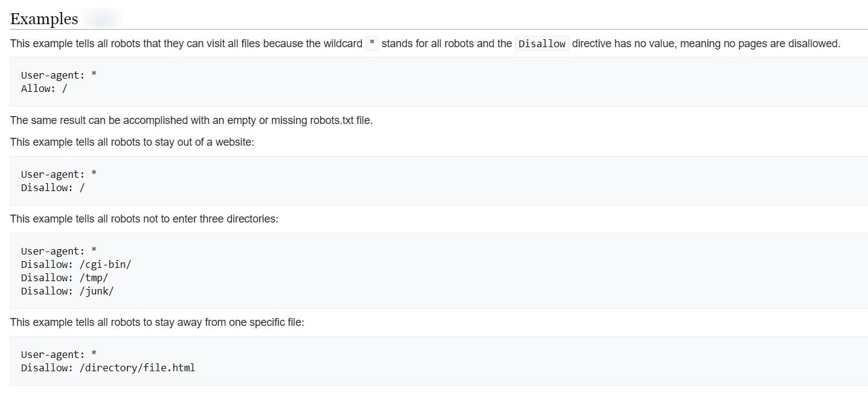Click the "Disallow: /directory/file.html" code line
The image size is (868, 393).
(x=108, y=368)
